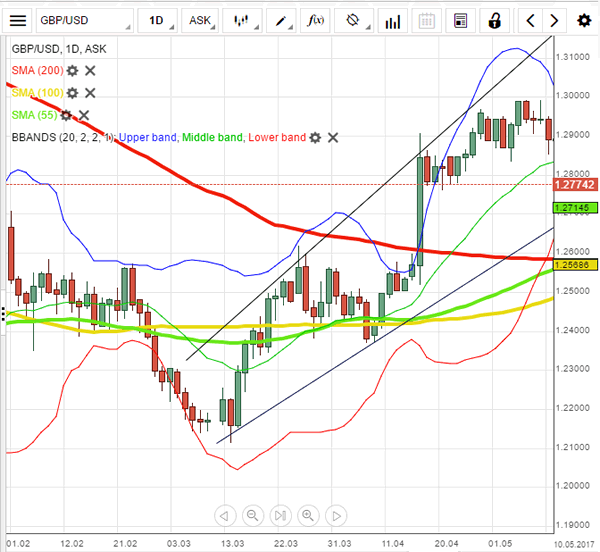Screen dimensions: 600x552
Task: Remove the BBANDS indicator
Action: [x=333, y=138]
